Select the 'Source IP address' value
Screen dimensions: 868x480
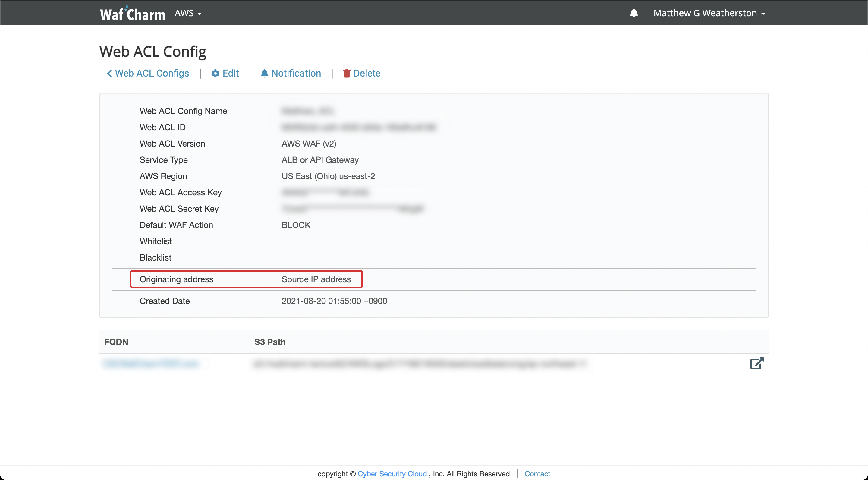tap(316, 279)
